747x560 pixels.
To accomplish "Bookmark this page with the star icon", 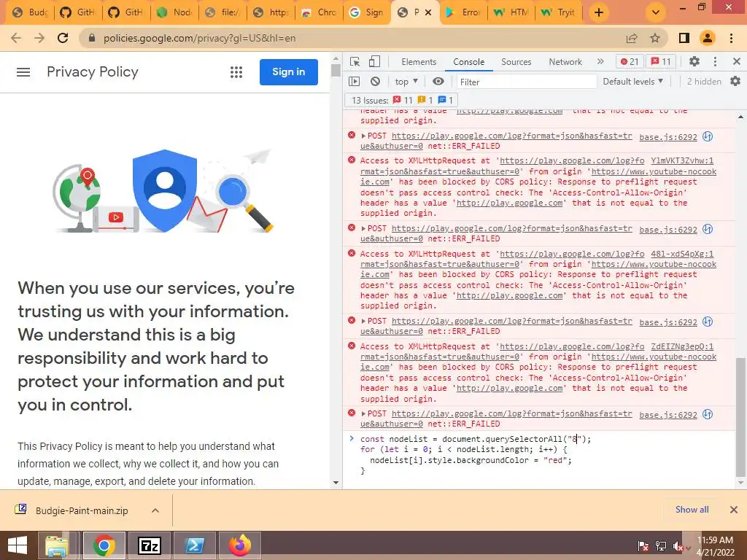I will (655, 38).
